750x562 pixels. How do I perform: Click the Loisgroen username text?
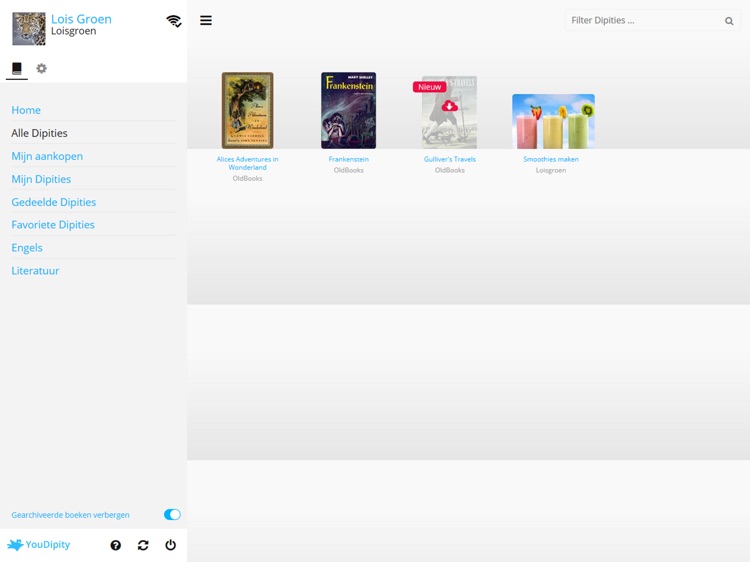point(74,31)
